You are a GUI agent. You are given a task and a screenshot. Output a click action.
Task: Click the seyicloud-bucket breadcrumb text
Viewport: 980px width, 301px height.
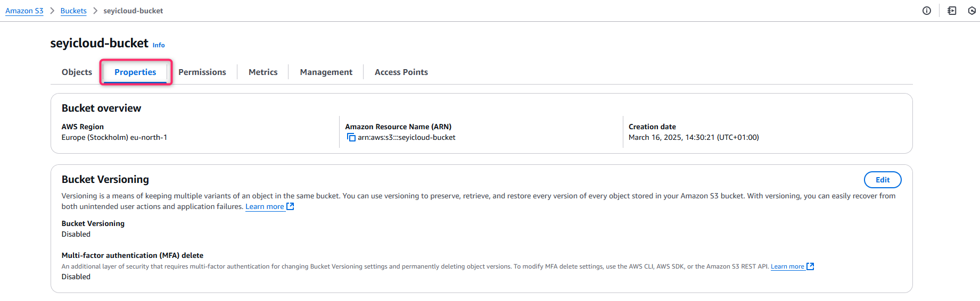pos(133,11)
